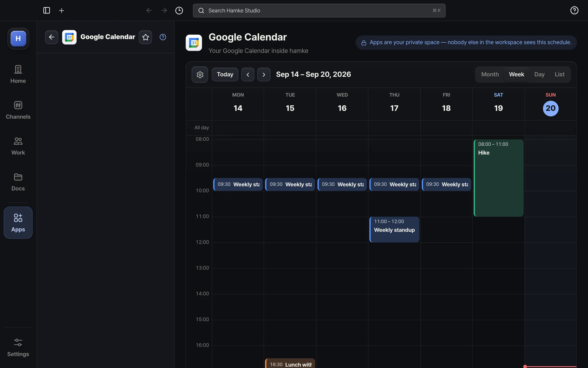Go to the next week chevron
Viewport: 588px width, 368px height.
(264, 75)
